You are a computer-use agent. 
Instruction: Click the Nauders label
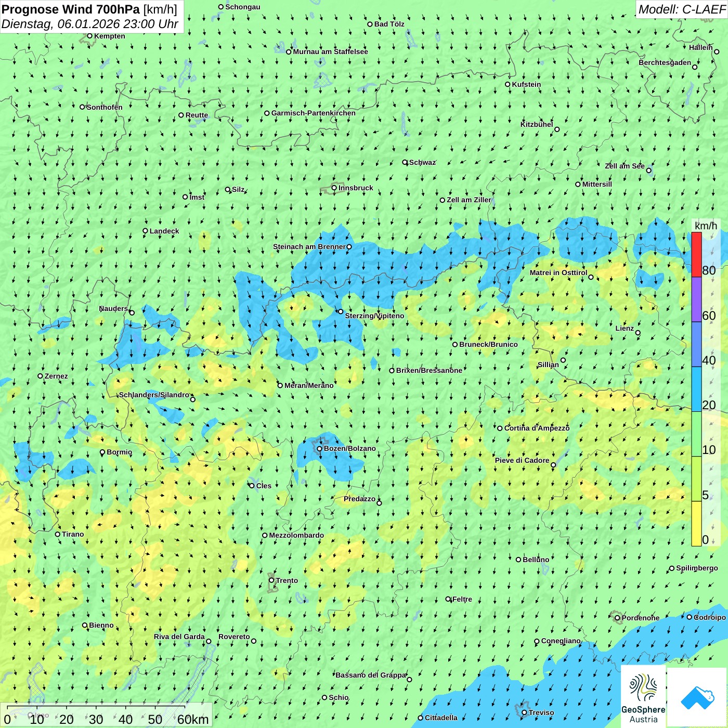113,308
